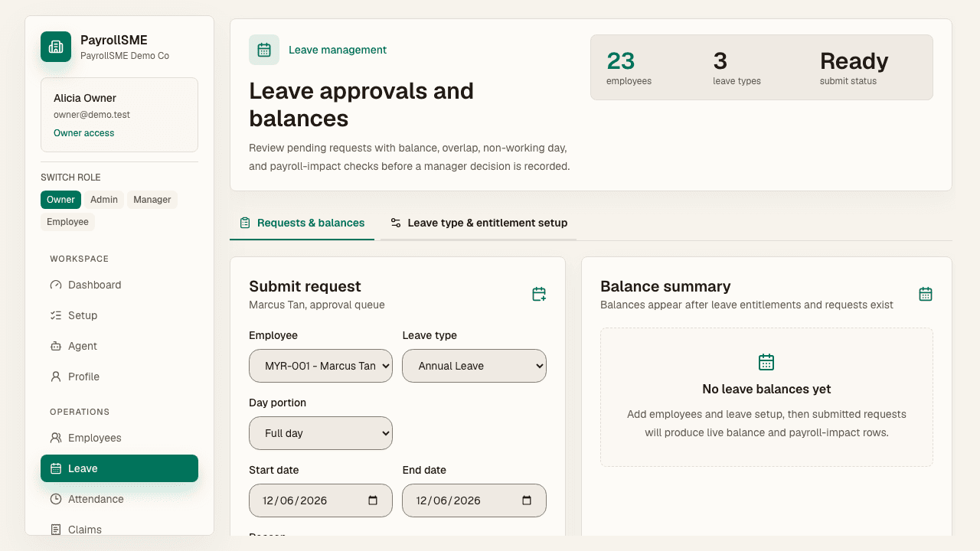Click the Alicia Owner name
Viewport: 980px width, 551px height.
(x=85, y=98)
